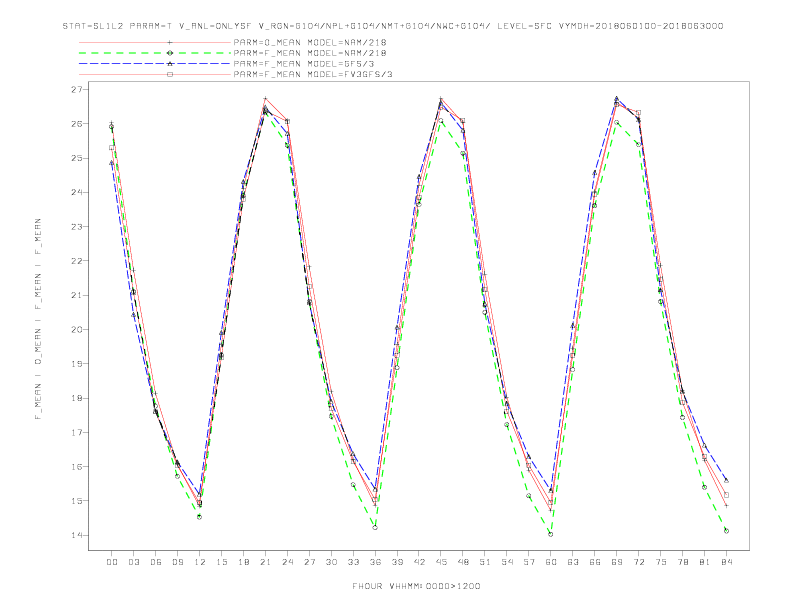Image resolution: width=792 pixels, height=612 pixels.
Task: Click x-axis forecast hour label 36
Action: click(375, 562)
